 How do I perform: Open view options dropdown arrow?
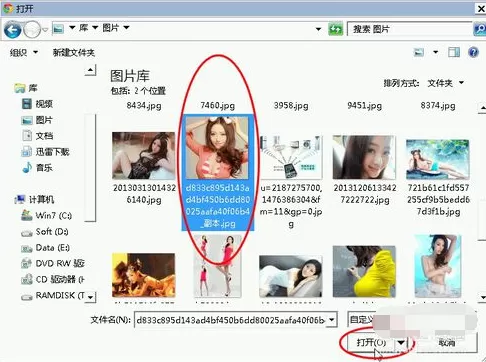(435, 52)
